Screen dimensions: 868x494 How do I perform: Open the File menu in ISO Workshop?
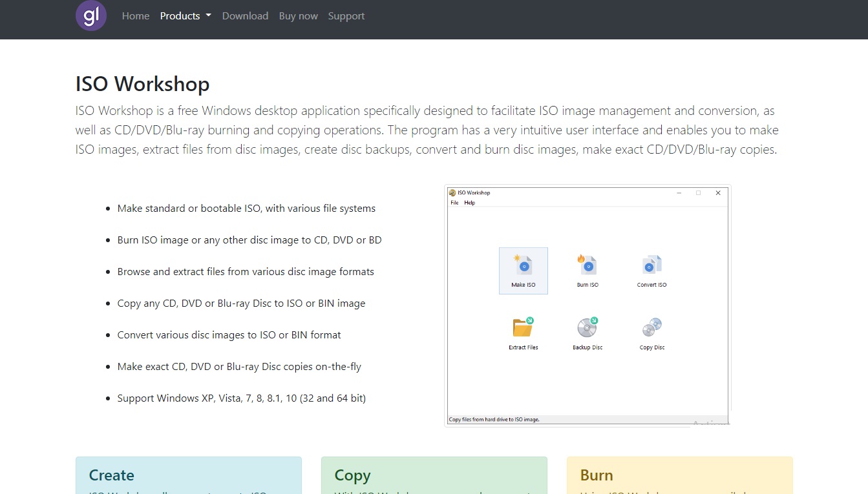[x=454, y=203]
